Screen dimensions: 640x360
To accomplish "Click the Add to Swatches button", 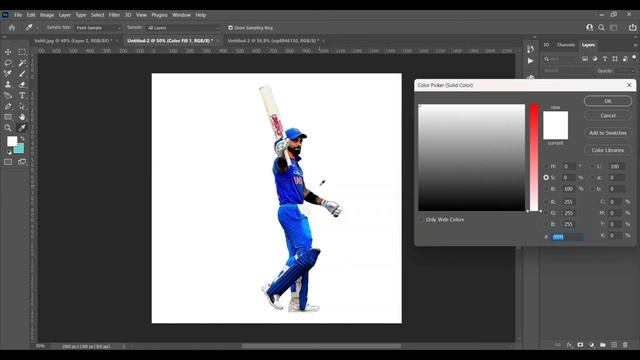I will click(608, 133).
